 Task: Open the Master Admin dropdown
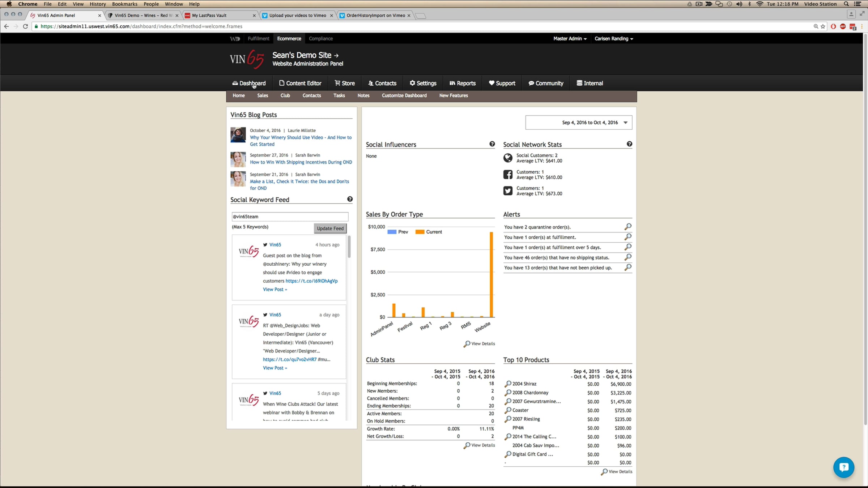[x=570, y=39]
